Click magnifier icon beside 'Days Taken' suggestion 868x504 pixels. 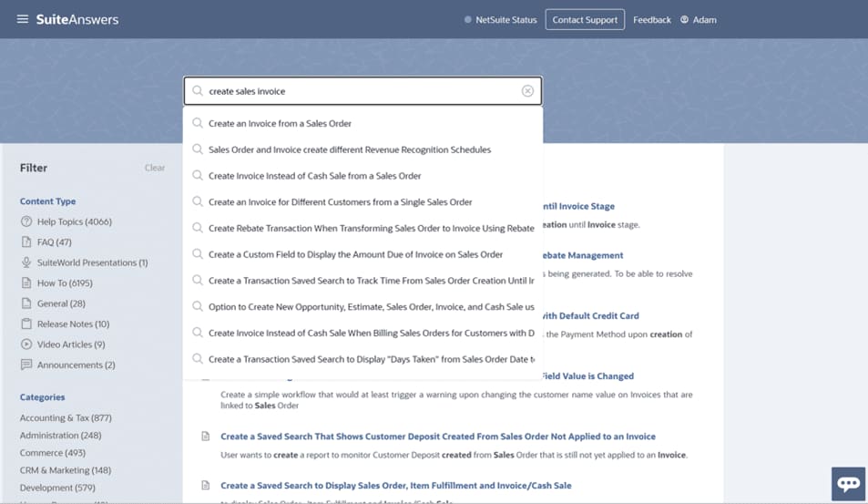pyautogui.click(x=197, y=358)
